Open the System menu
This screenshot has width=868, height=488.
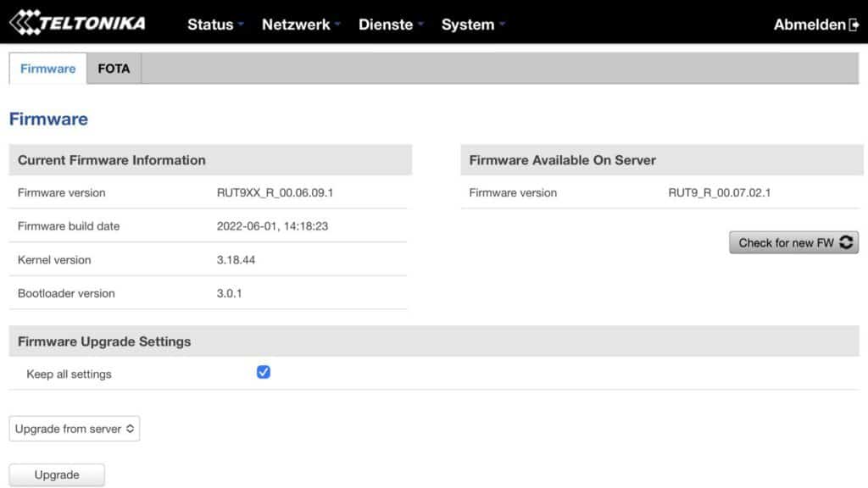pyautogui.click(x=467, y=25)
